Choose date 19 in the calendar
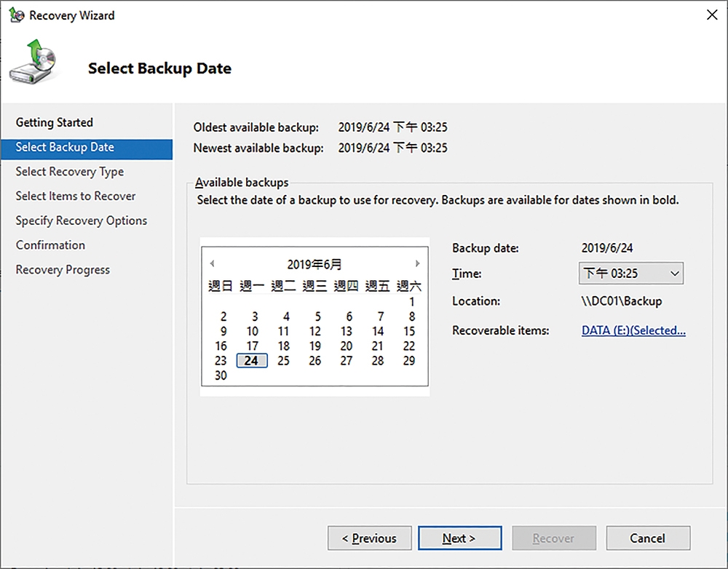The image size is (728, 569). [315, 346]
